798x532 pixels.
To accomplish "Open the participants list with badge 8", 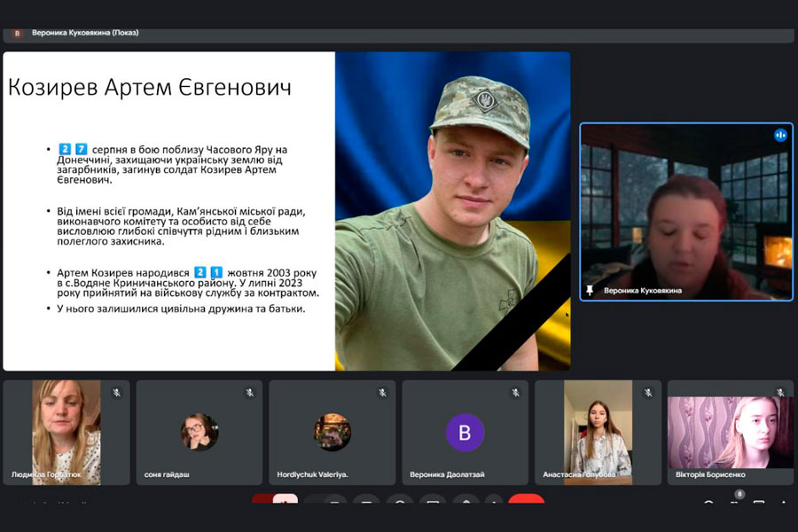I will [x=733, y=503].
